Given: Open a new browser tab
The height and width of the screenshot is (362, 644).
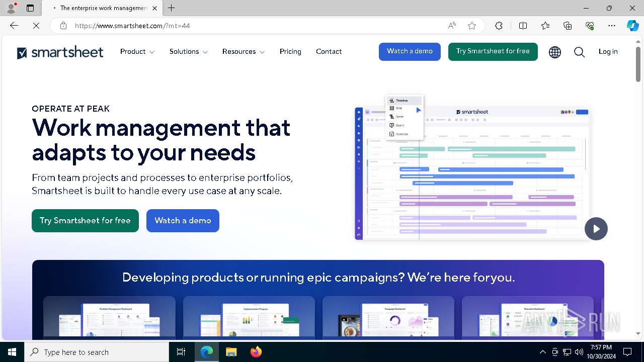Looking at the screenshot, I should click(x=172, y=8).
